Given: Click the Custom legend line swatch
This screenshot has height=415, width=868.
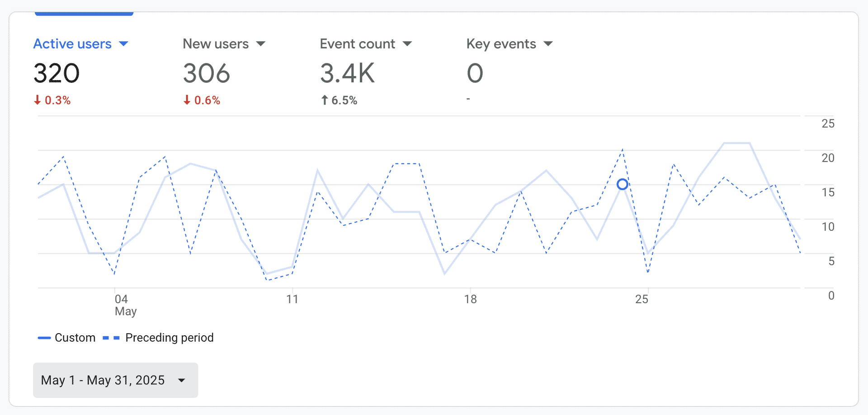Looking at the screenshot, I should (x=44, y=338).
